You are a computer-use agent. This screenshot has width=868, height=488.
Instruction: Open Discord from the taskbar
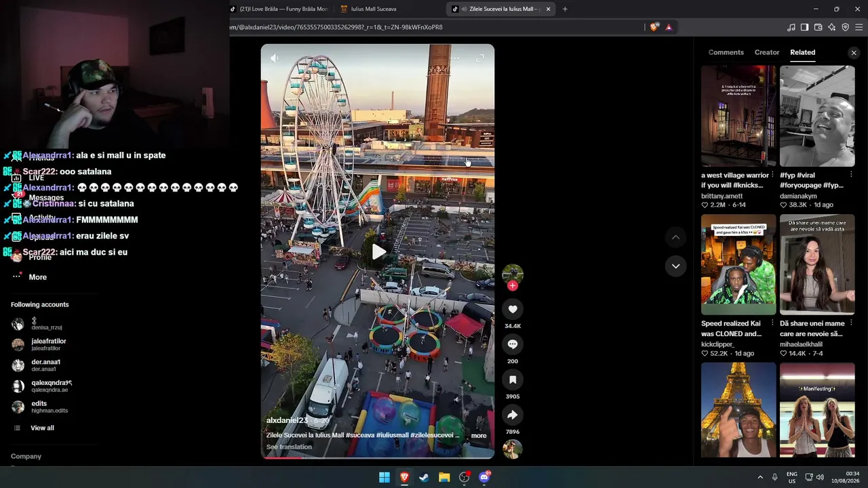[484, 477]
